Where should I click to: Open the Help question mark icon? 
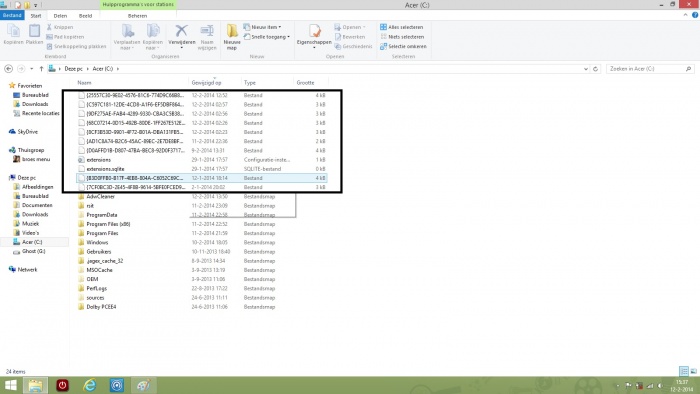pyautogui.click(x=695, y=15)
